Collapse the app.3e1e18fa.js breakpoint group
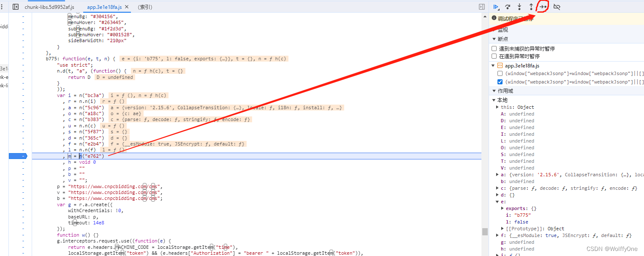The image size is (644, 256). pos(494,66)
